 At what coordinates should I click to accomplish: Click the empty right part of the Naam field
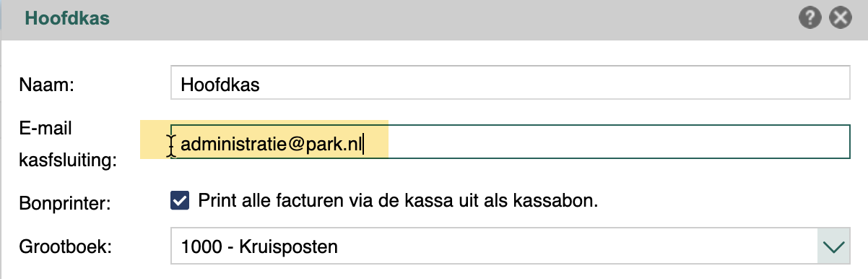[x=556, y=84]
